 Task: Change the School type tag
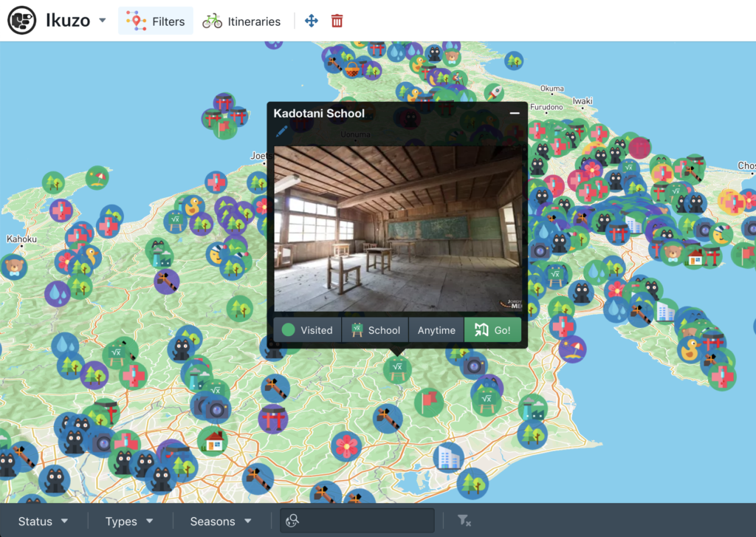(375, 330)
